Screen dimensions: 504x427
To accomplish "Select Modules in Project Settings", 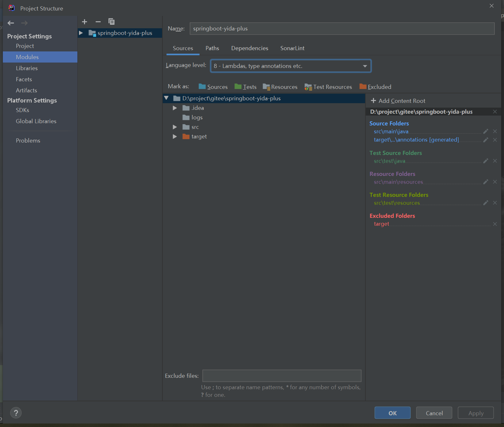I will (40, 57).
